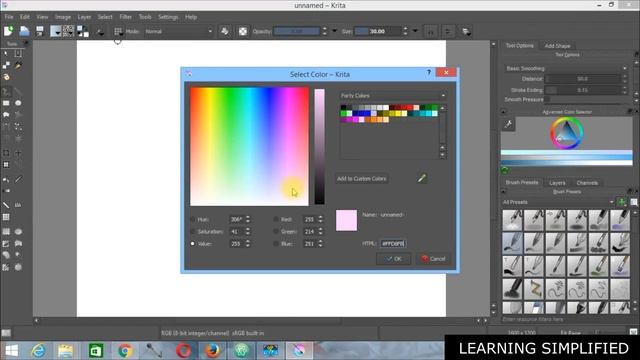Save the document with the toolbar icon

click(40, 31)
